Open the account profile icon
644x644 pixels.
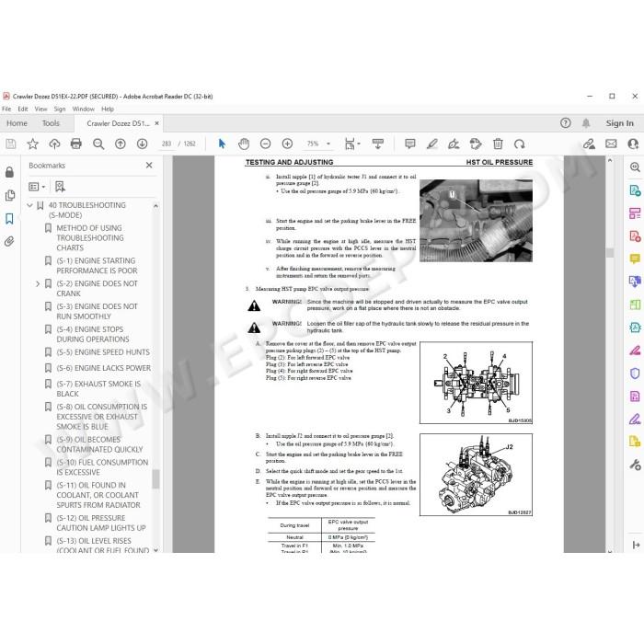coord(633,144)
